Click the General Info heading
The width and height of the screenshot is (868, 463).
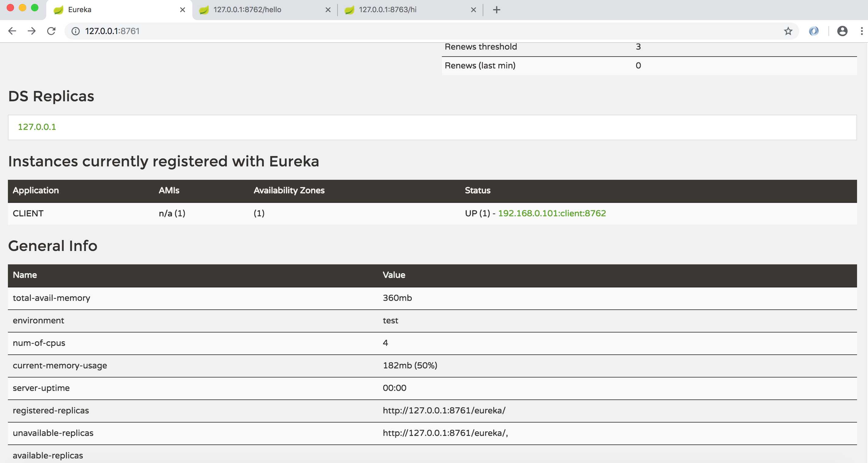coord(53,246)
